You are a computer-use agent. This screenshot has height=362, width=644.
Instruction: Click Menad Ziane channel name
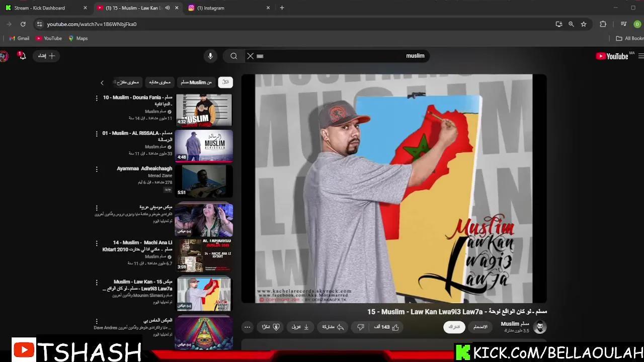(x=160, y=175)
